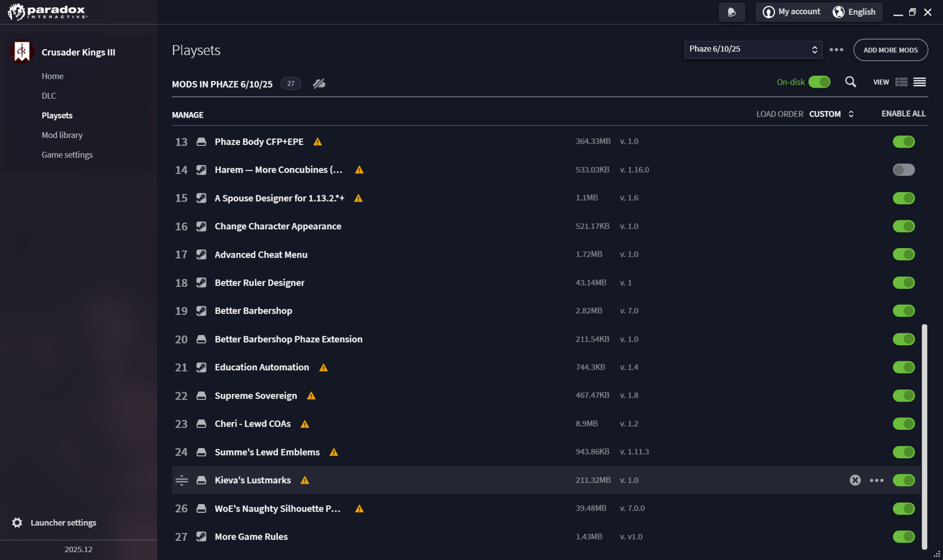The height and width of the screenshot is (560, 943).
Task: Click the Supreme Sovereign mod name
Action: (256, 396)
